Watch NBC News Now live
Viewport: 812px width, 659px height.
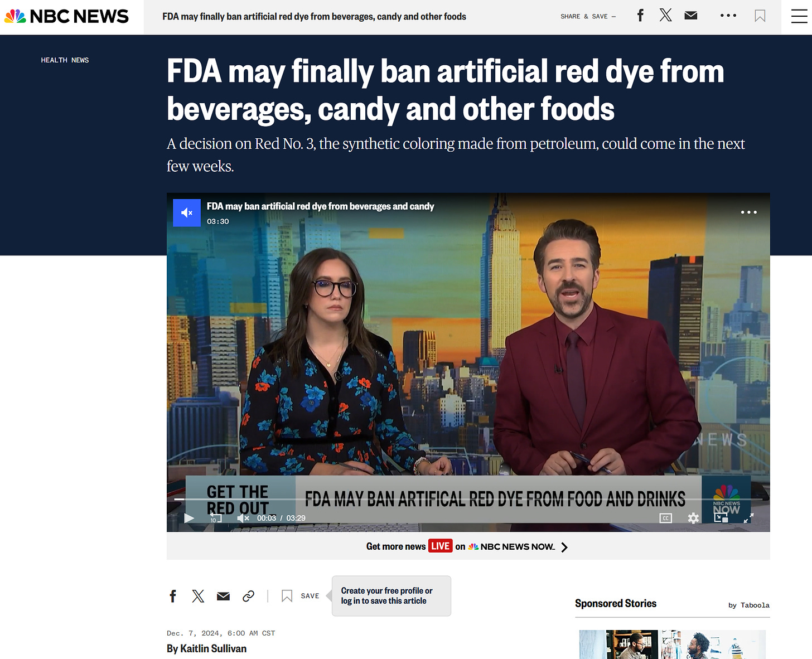coord(467,546)
